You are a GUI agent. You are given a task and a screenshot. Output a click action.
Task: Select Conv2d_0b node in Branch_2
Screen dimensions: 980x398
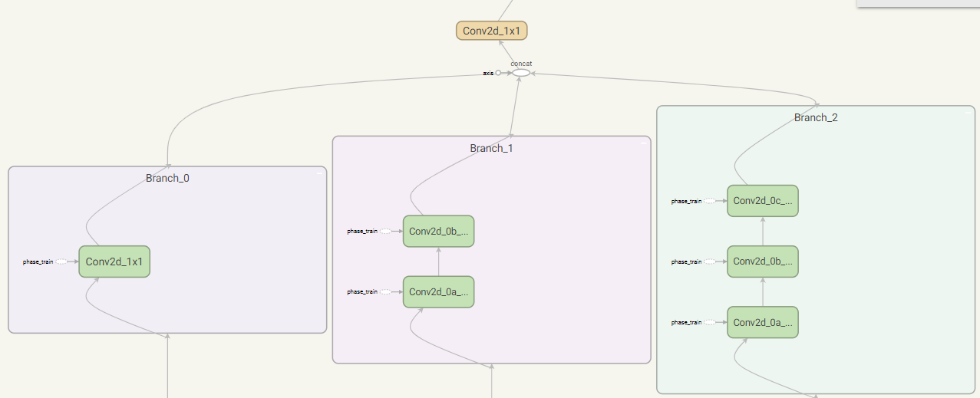click(763, 261)
